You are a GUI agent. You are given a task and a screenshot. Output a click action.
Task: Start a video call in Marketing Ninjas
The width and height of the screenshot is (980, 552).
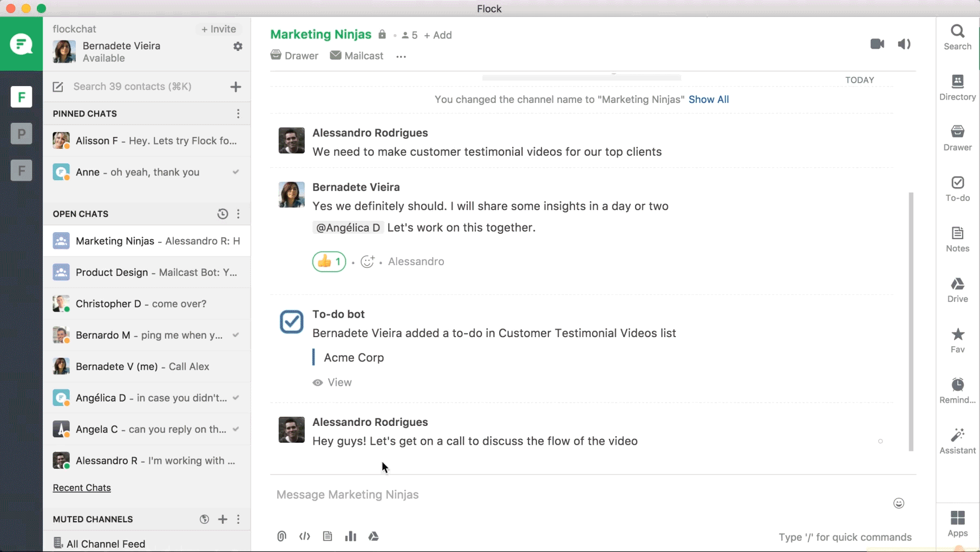[x=877, y=44]
